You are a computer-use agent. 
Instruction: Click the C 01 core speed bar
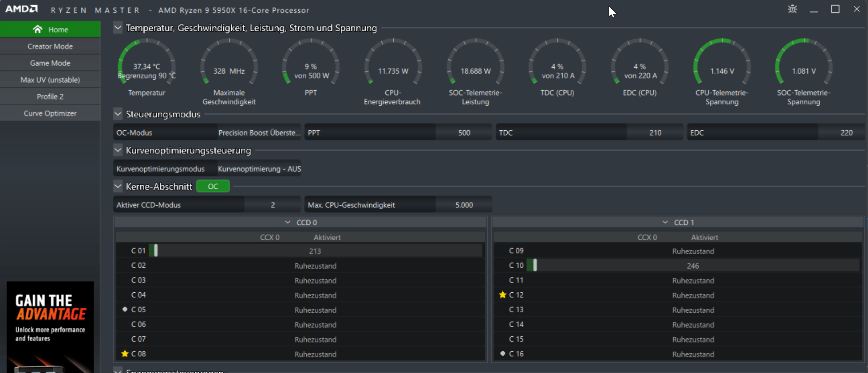[315, 251]
